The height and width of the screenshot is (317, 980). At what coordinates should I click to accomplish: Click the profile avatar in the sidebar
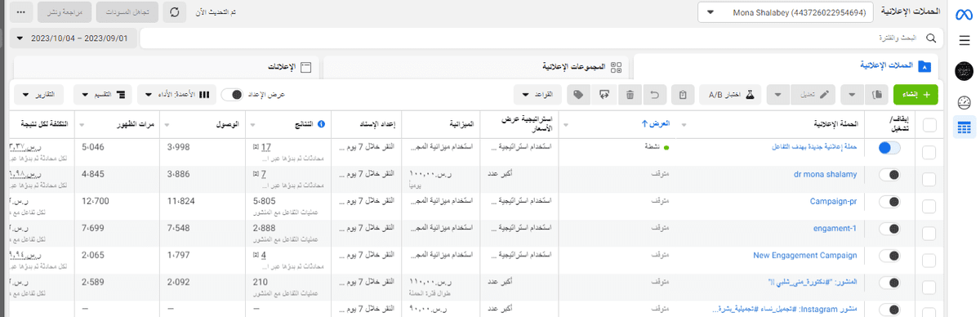click(x=964, y=70)
